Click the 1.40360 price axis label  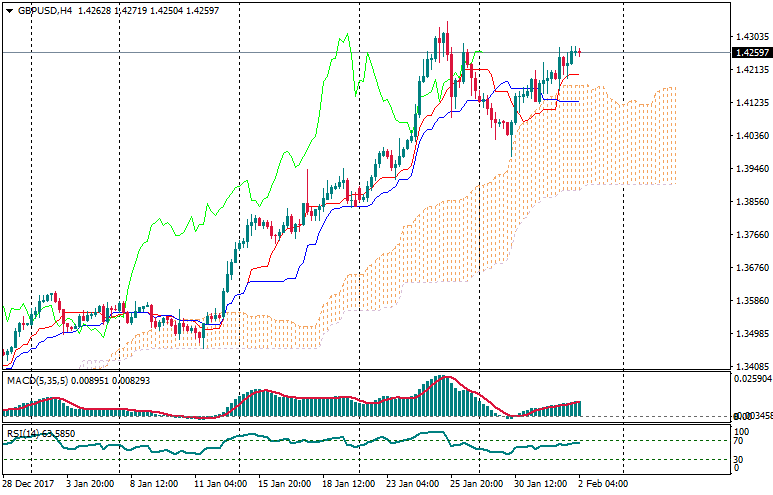[749, 136]
